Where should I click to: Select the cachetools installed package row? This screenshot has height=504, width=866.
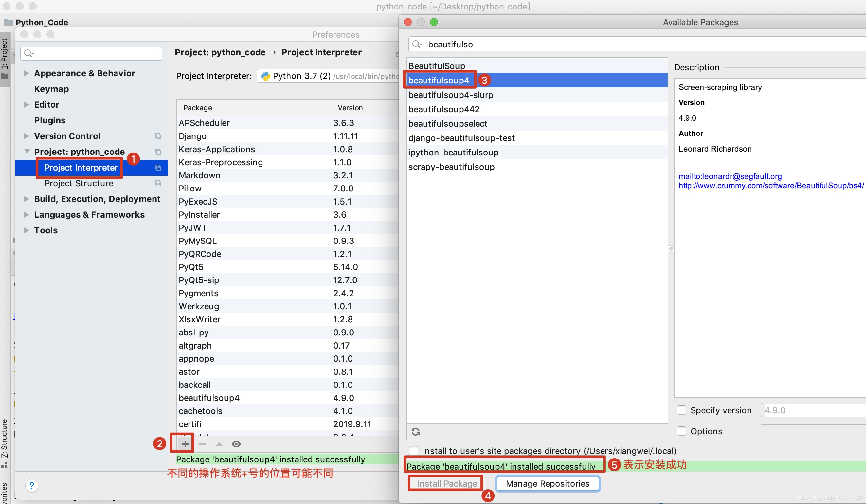coord(288,411)
